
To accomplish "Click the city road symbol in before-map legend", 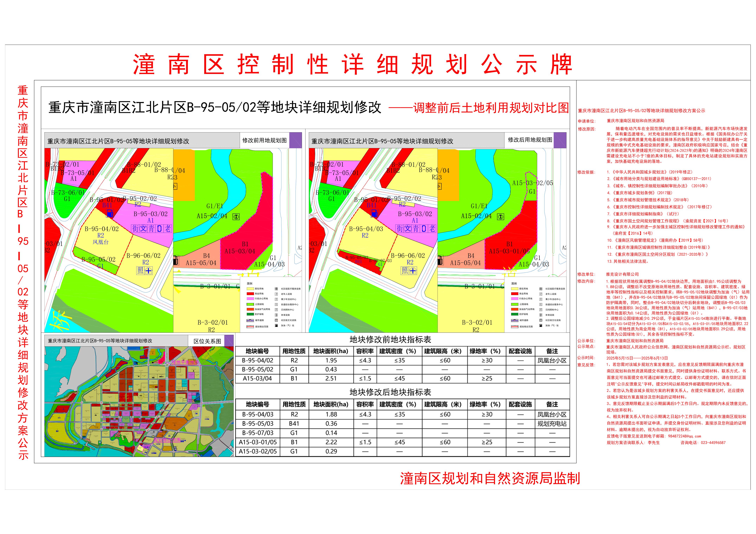I will coord(250,320).
